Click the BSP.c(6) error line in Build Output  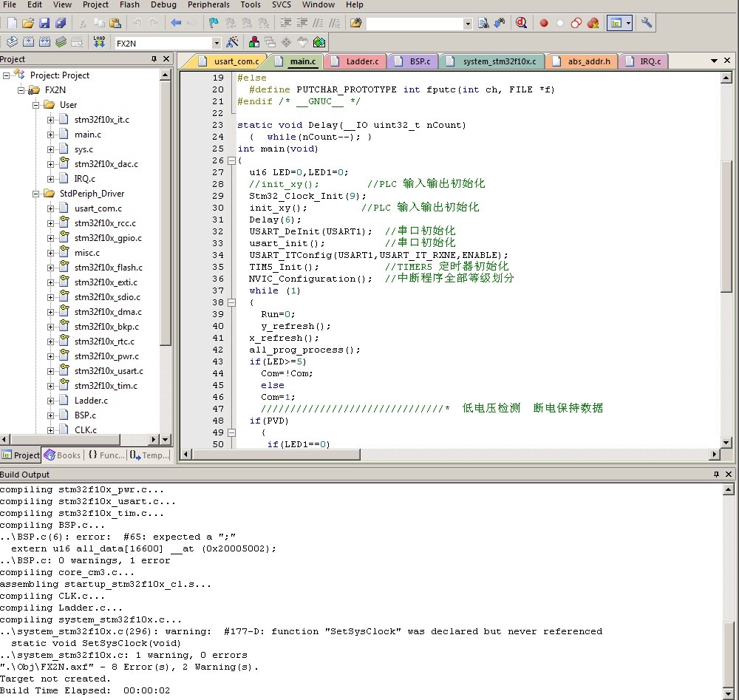click(x=118, y=537)
